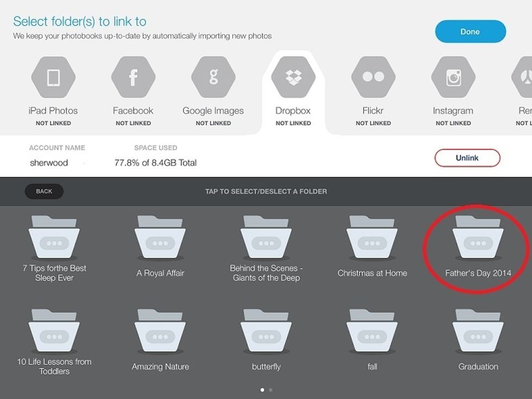Viewport: 532px width, 399px height.
Task: Tap the Graduation folder
Action: click(478, 332)
